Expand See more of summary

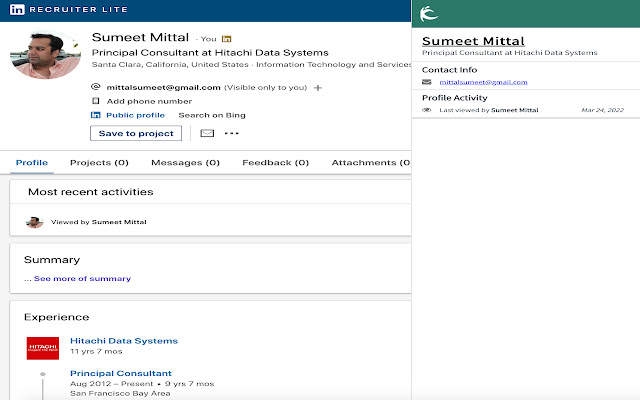(82, 278)
